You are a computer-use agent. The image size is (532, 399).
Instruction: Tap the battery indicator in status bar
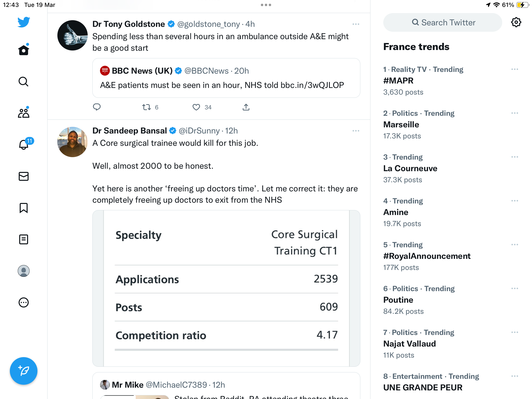[523, 5]
